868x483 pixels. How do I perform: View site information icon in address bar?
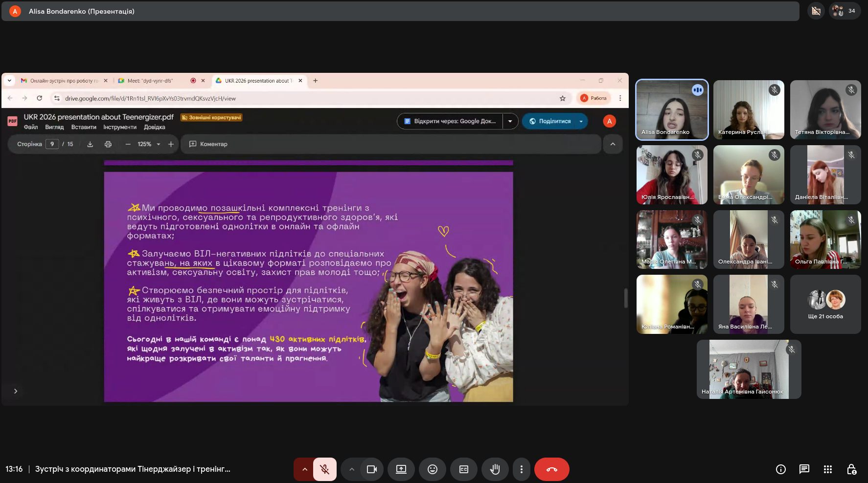(57, 98)
